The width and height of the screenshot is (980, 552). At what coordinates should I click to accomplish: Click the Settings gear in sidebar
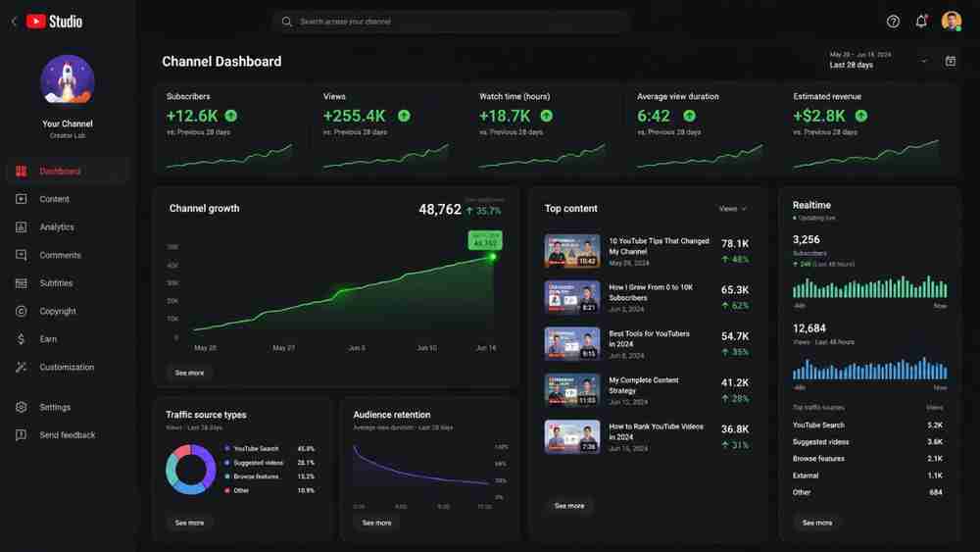point(22,407)
